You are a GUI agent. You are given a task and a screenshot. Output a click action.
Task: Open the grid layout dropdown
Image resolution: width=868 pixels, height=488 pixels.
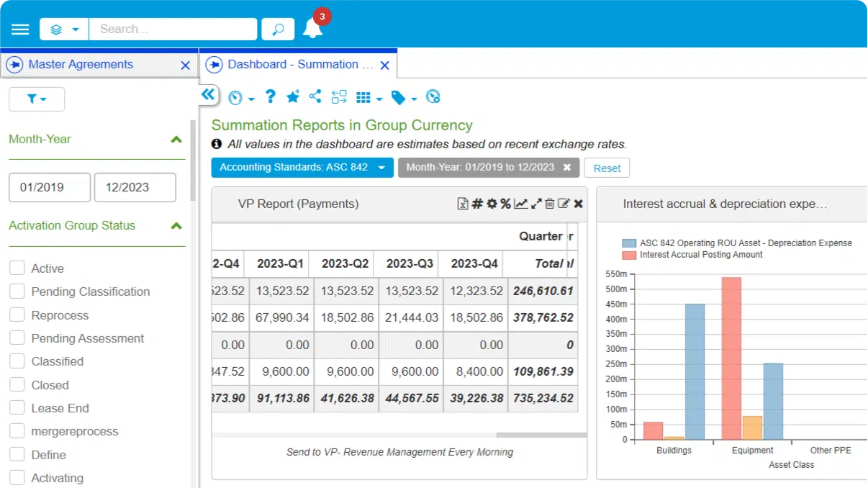[x=369, y=97]
